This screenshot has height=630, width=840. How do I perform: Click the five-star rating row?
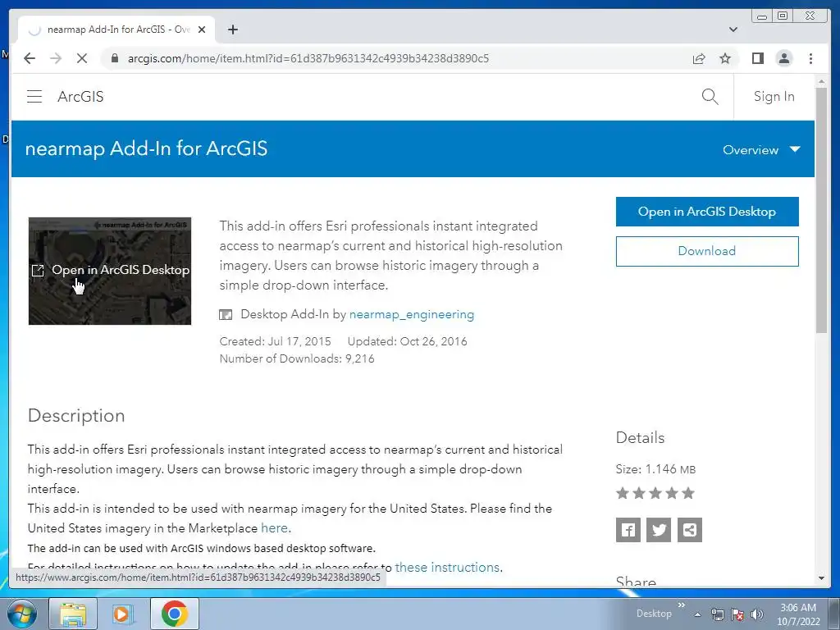655,493
